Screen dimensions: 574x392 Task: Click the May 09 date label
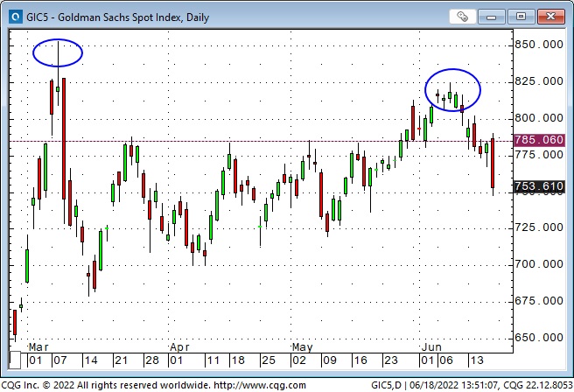pos(330,360)
